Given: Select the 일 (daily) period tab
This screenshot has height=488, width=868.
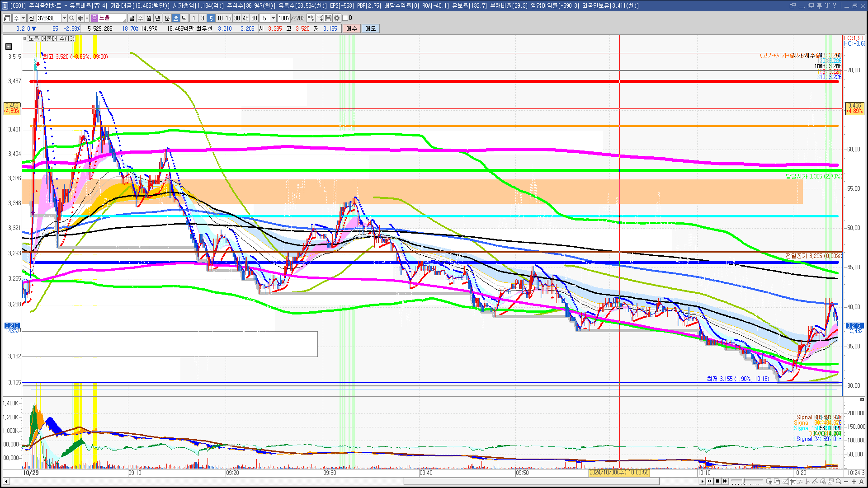Looking at the screenshot, I should [132, 18].
